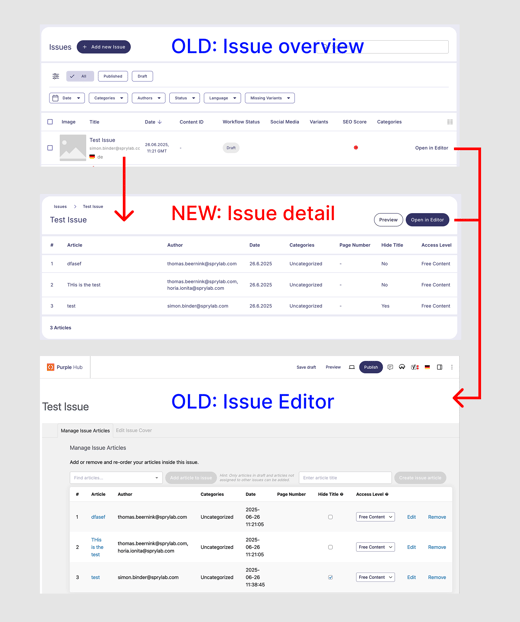Viewport: 520px width, 622px height.
Task: Open Access Level dropdown for THis is the test
Action: click(x=375, y=547)
